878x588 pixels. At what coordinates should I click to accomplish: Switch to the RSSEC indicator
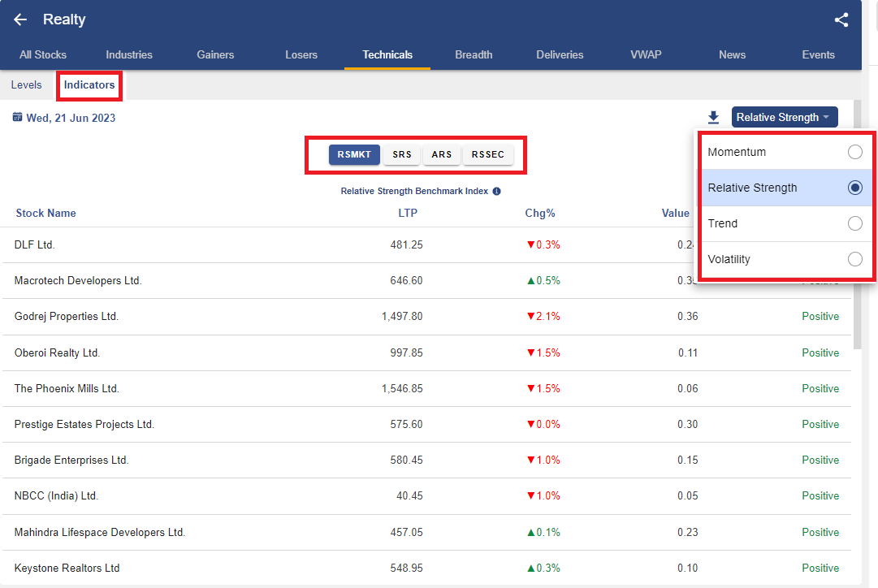coord(487,154)
